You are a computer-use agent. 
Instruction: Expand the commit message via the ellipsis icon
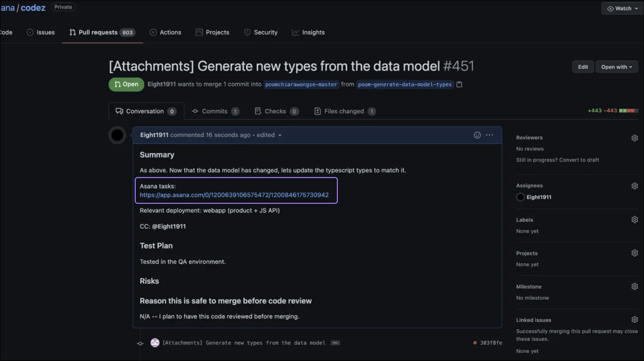[335, 342]
